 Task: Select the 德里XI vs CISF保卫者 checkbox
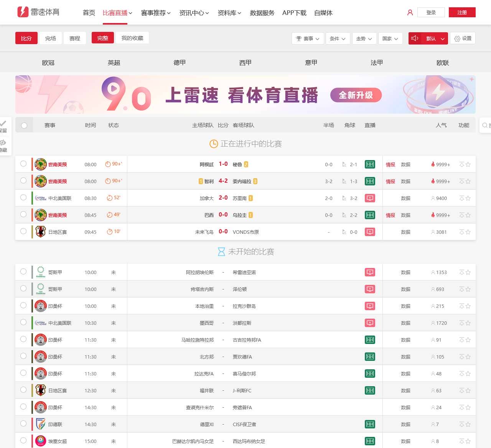coord(23,423)
